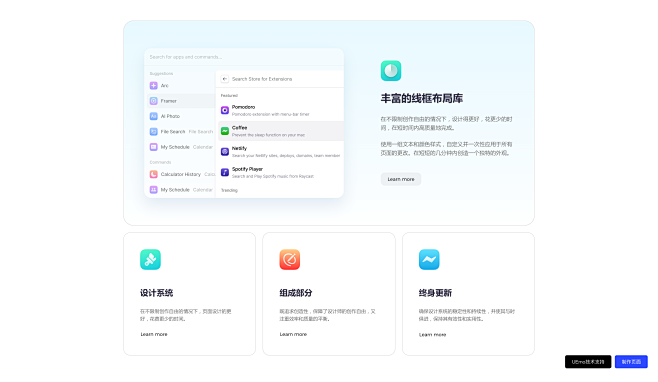
Task: Click the teal pie chart icon
Action: (x=391, y=71)
